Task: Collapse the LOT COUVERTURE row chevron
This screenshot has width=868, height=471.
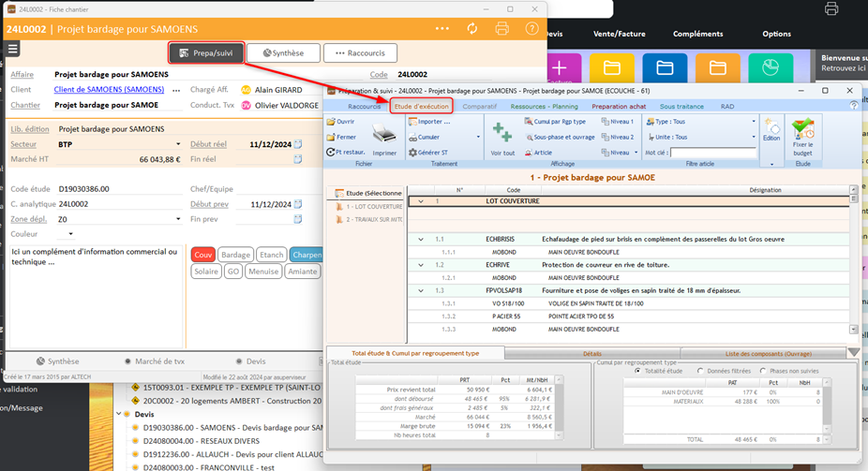Action: coord(421,201)
